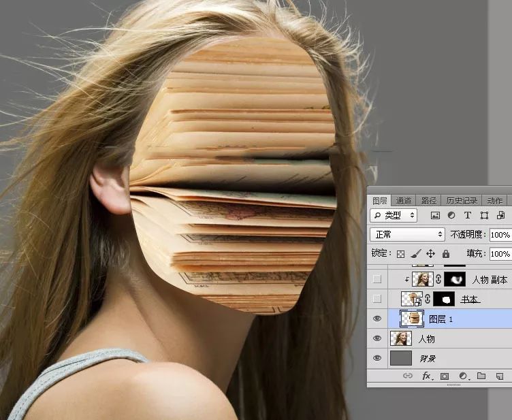The image size is (512, 420).
Task: Click the link layers chain icon
Action: point(408,376)
